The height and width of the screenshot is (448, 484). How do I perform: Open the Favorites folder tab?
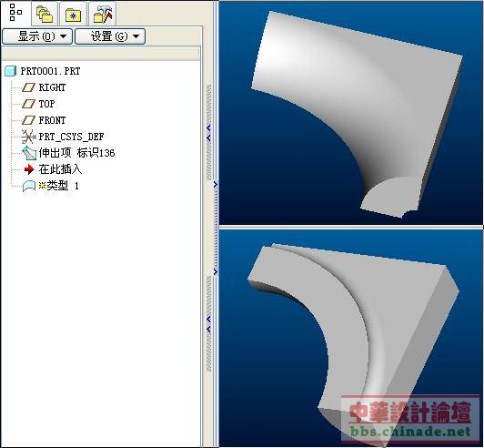pyautogui.click(x=73, y=15)
